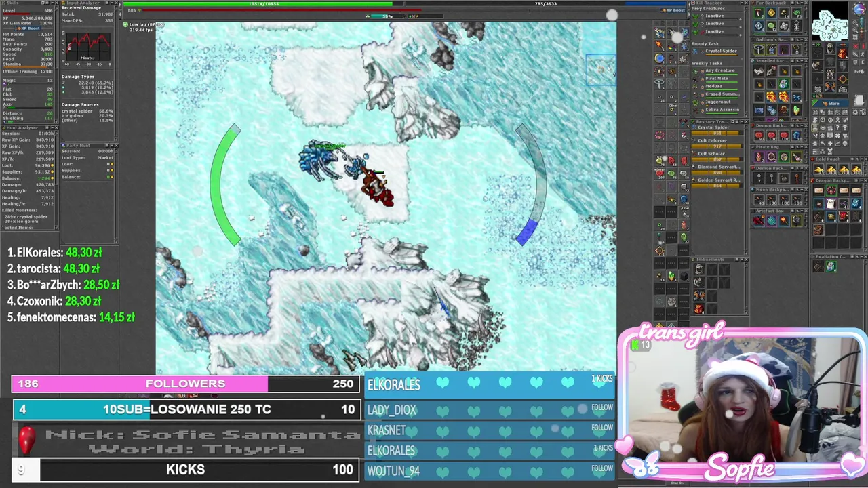Select Pirat Mate weekly task
Viewport: 868px width, 488px height.
(x=716, y=79)
